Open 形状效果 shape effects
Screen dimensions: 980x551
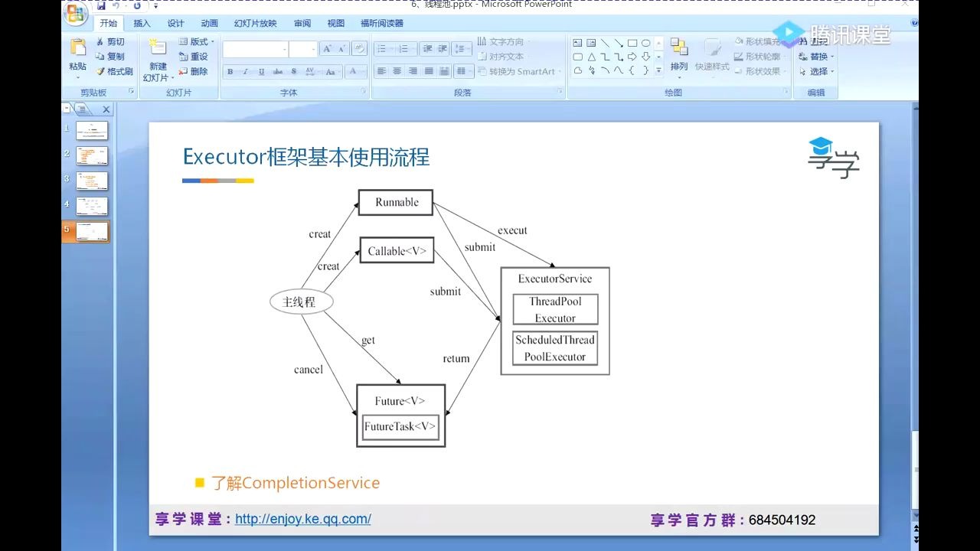(x=760, y=71)
